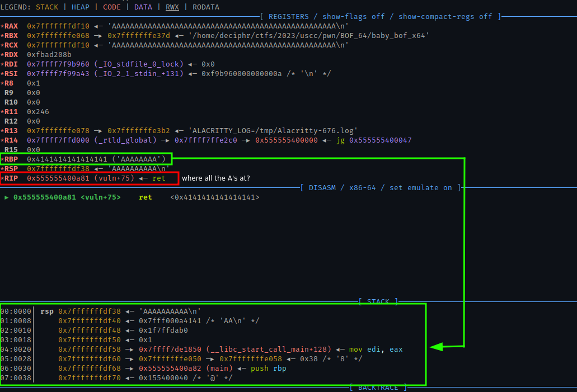Select RSP register value 0x7fffffffdf38
Image resolution: width=577 pixels, height=392 pixels.
pyautogui.click(x=58, y=169)
